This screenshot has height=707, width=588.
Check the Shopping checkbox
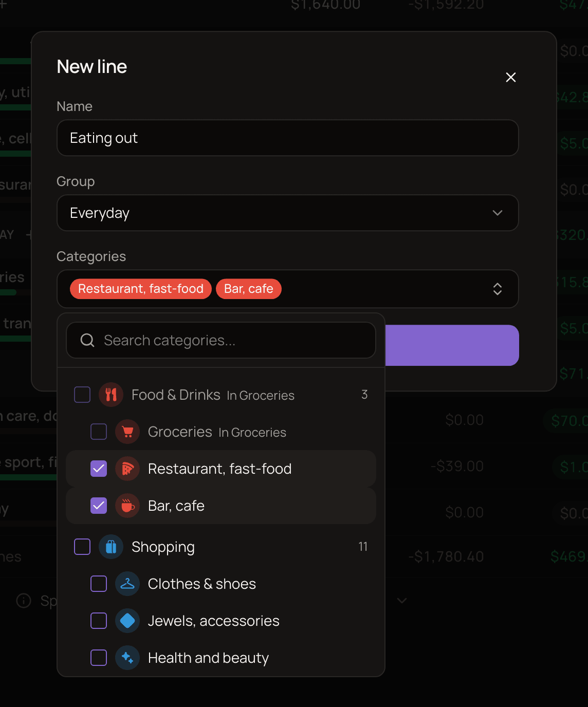(x=82, y=547)
